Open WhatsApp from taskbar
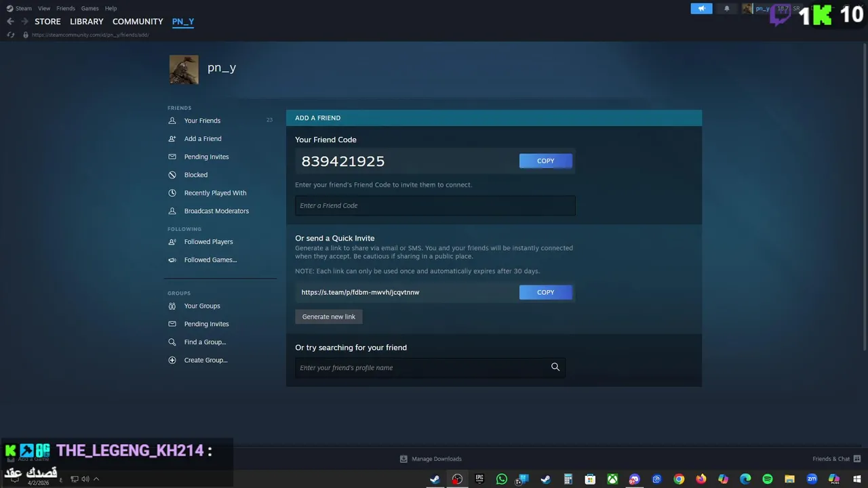This screenshot has height=488, width=868. click(502, 479)
